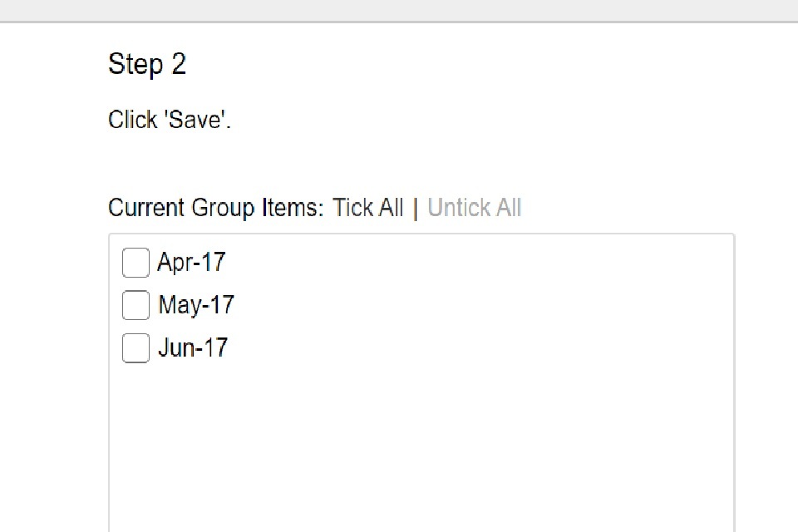Click the Step 2 heading
The width and height of the screenshot is (798, 532).
(147, 64)
